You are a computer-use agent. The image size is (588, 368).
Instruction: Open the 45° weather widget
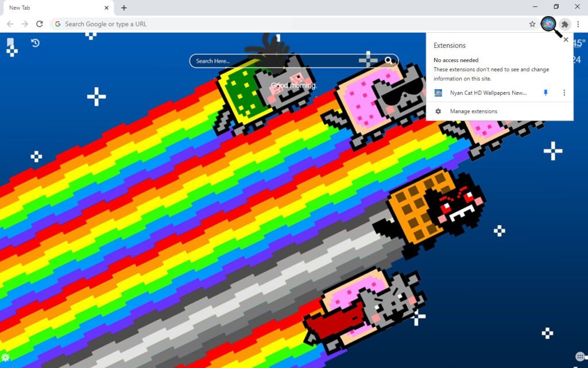579,43
